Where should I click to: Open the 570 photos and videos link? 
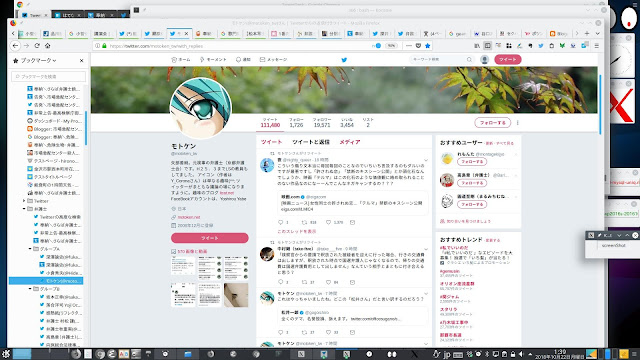pyautogui.click(x=192, y=251)
